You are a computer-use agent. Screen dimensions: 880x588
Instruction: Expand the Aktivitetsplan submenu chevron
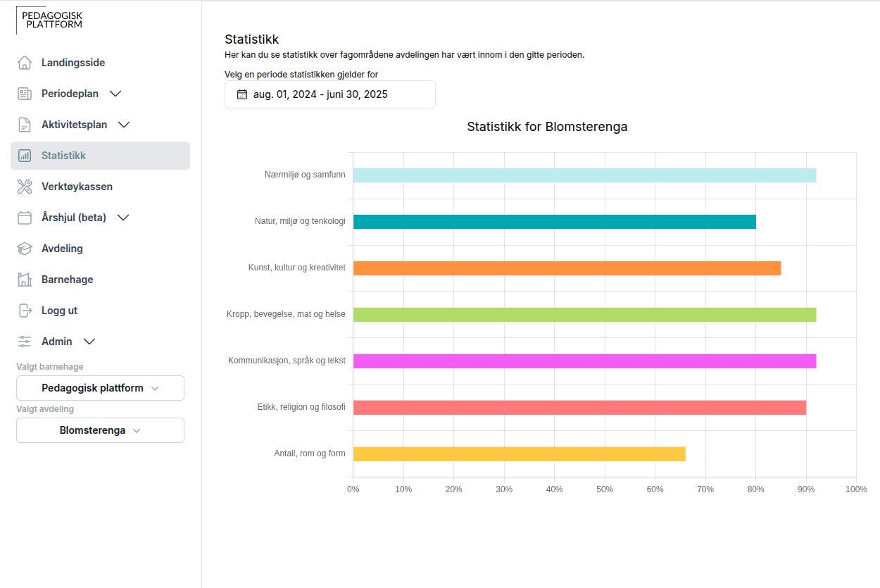pyautogui.click(x=124, y=125)
